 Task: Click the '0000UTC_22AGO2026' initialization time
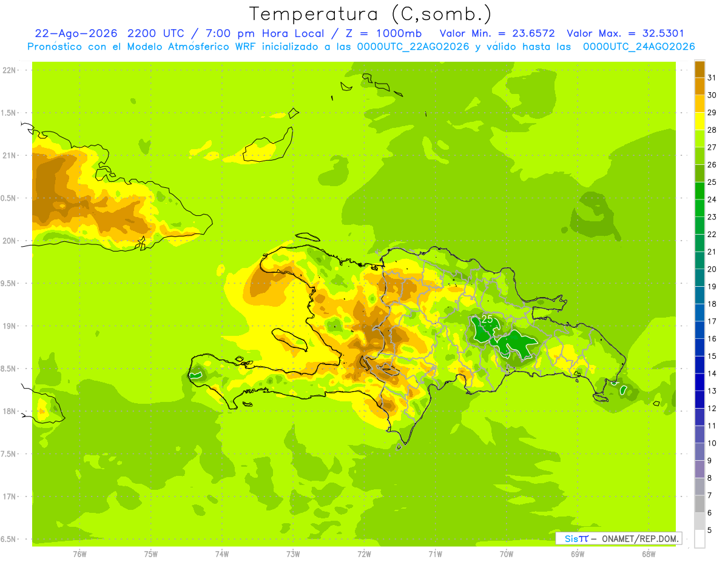[x=414, y=46]
